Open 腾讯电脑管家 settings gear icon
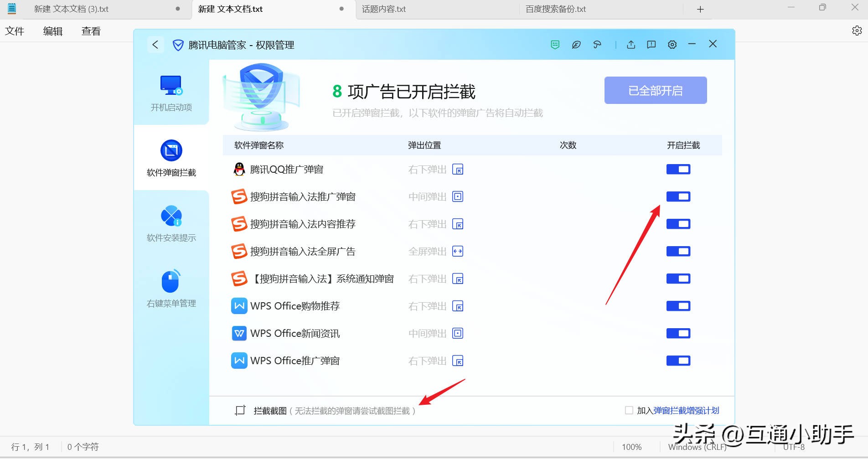Image resolution: width=868 pixels, height=459 pixels. coord(672,45)
